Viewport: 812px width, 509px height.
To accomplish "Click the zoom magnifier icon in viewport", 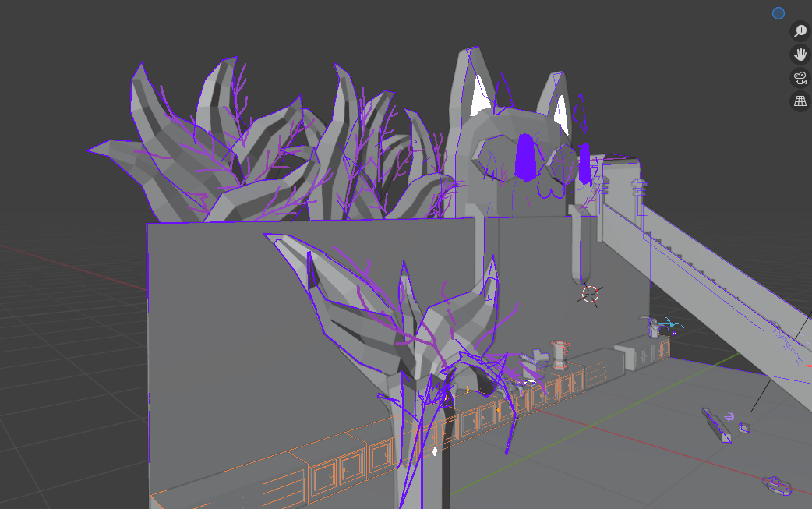I will coord(800,30).
